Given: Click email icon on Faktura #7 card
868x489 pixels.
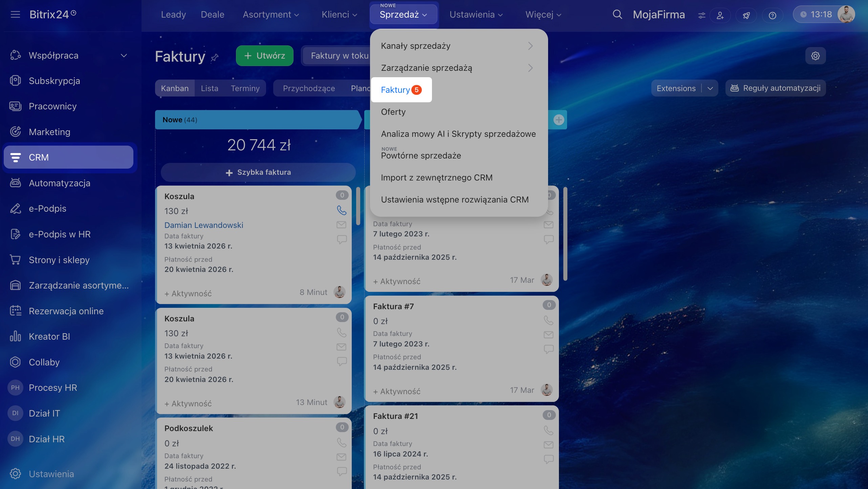Looking at the screenshot, I should 548,335.
